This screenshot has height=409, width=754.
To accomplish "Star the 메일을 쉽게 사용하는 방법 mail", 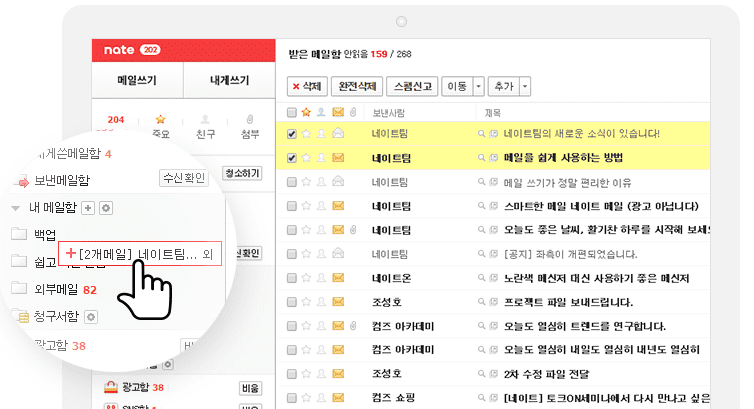I will click(x=306, y=158).
